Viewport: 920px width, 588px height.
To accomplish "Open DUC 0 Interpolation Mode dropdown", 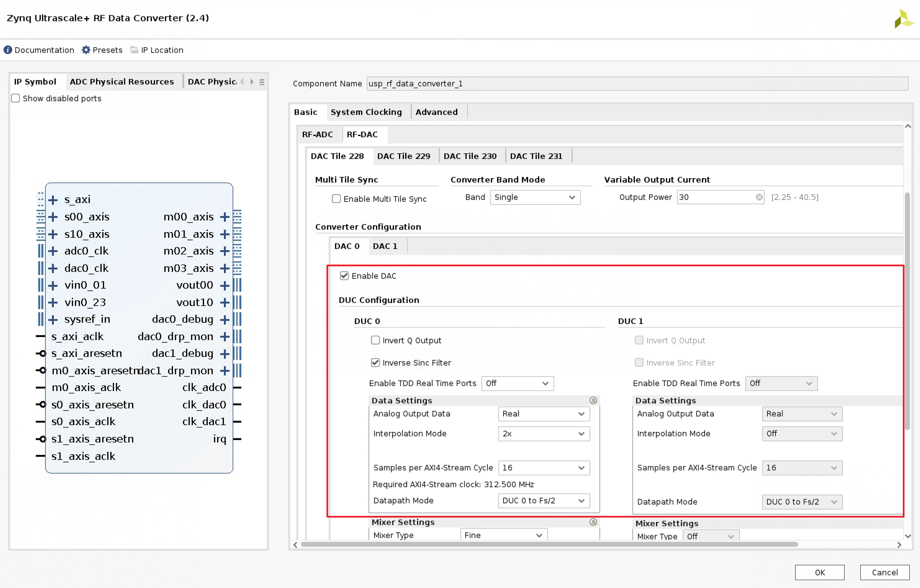I will point(543,434).
